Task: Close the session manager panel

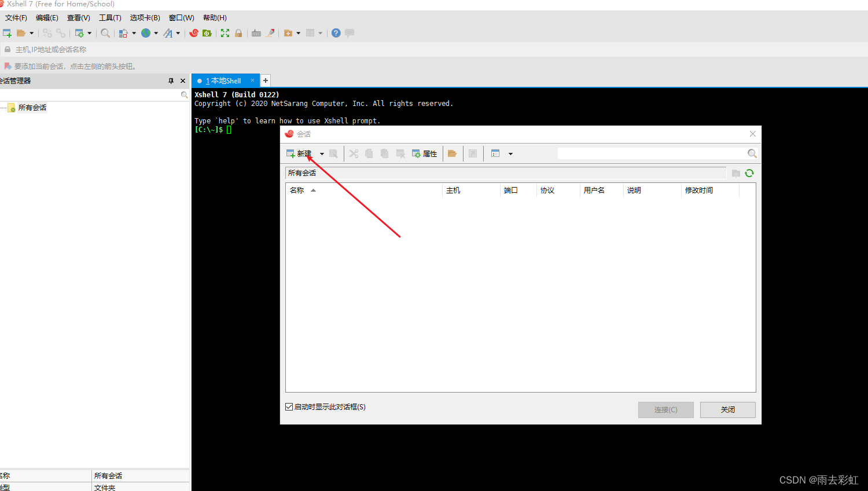Action: [x=183, y=81]
